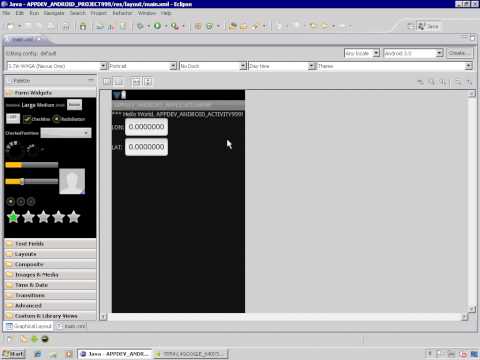Select the ProgressBar horizontal widget in palette
Viewport: 480px width, 360px height.
click(32, 165)
